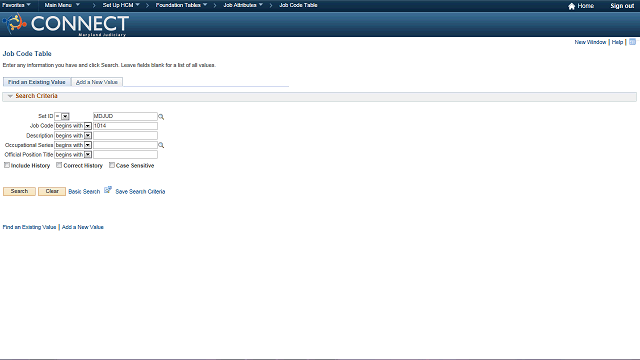The height and width of the screenshot is (360, 640).
Task: Open the Main Menu dropdown
Action: click(x=62, y=5)
